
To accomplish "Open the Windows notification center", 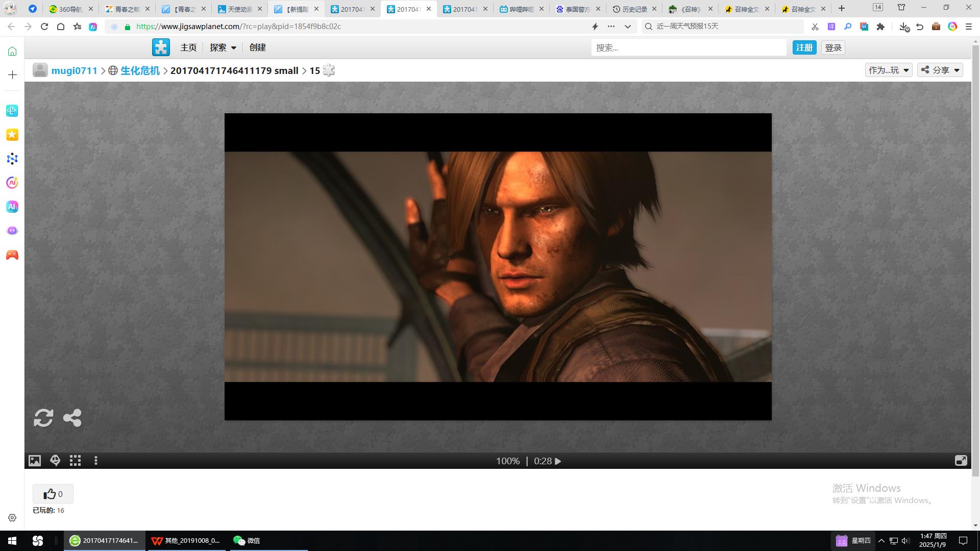I will coord(963,541).
